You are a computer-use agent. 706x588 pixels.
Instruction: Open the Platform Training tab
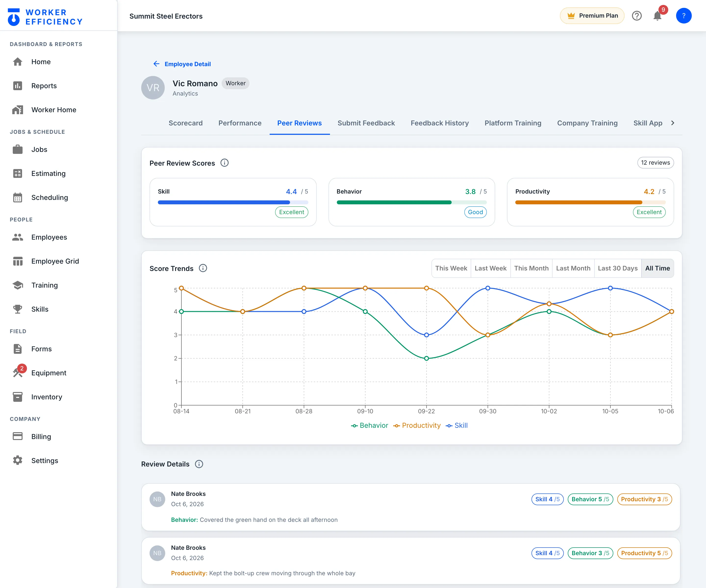[513, 123]
